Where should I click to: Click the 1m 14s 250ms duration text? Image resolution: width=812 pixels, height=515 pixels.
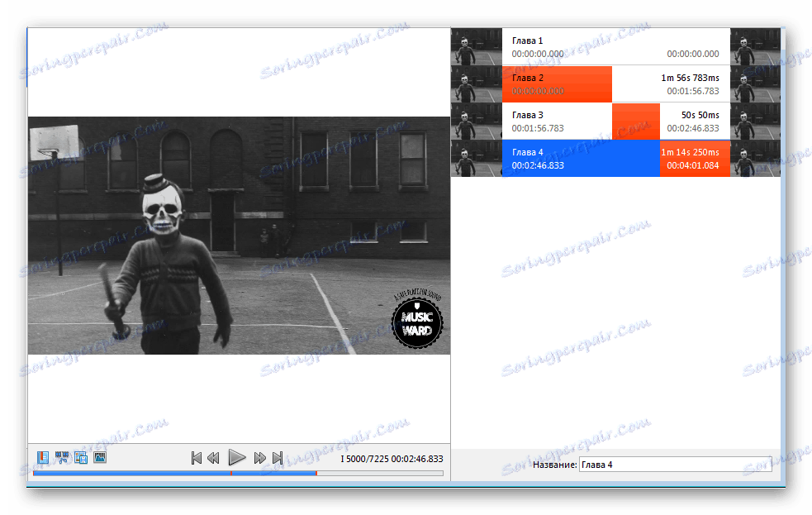point(690,152)
